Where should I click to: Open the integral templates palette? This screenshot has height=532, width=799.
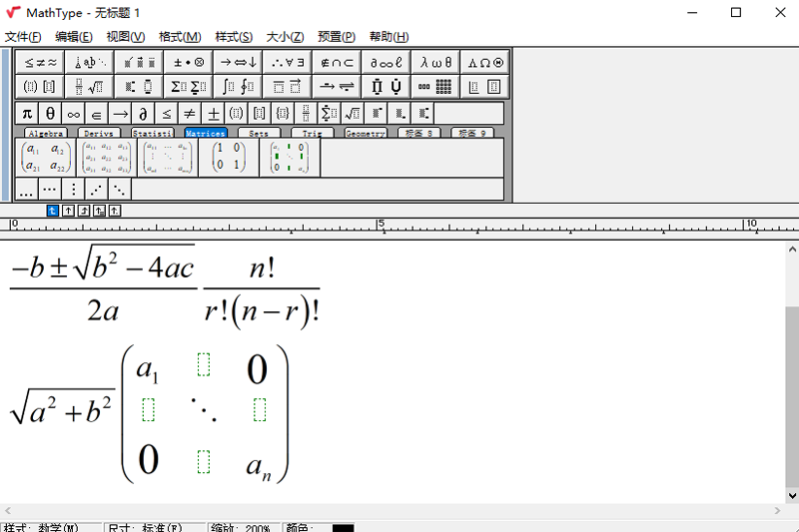pos(238,87)
